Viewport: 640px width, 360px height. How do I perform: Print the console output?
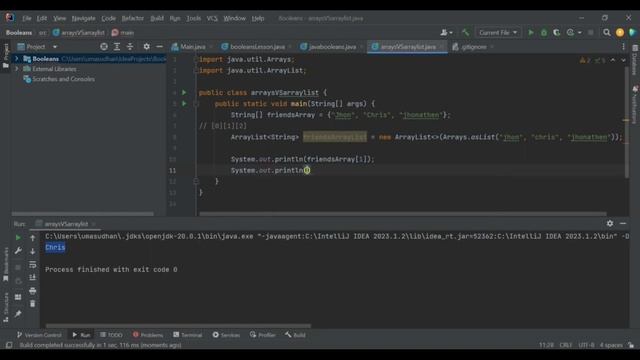[33, 291]
